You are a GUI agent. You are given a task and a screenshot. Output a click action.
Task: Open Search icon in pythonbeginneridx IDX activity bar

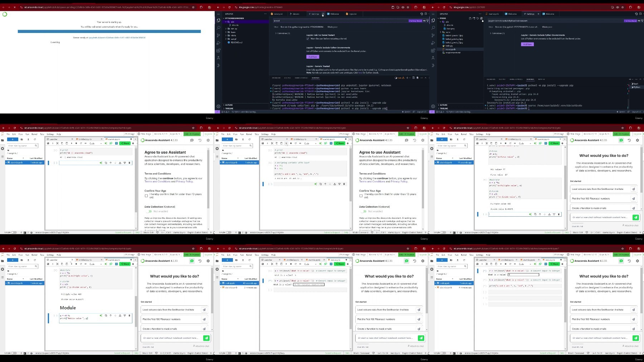coord(218,28)
